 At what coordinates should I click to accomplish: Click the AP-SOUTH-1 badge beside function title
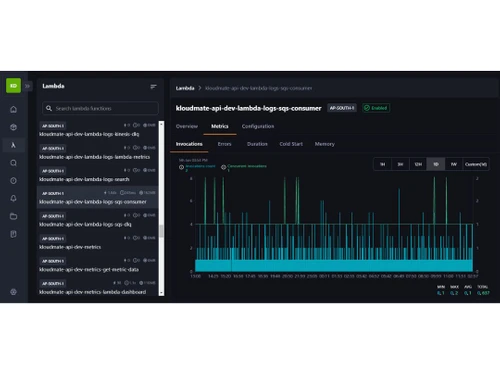(342, 108)
